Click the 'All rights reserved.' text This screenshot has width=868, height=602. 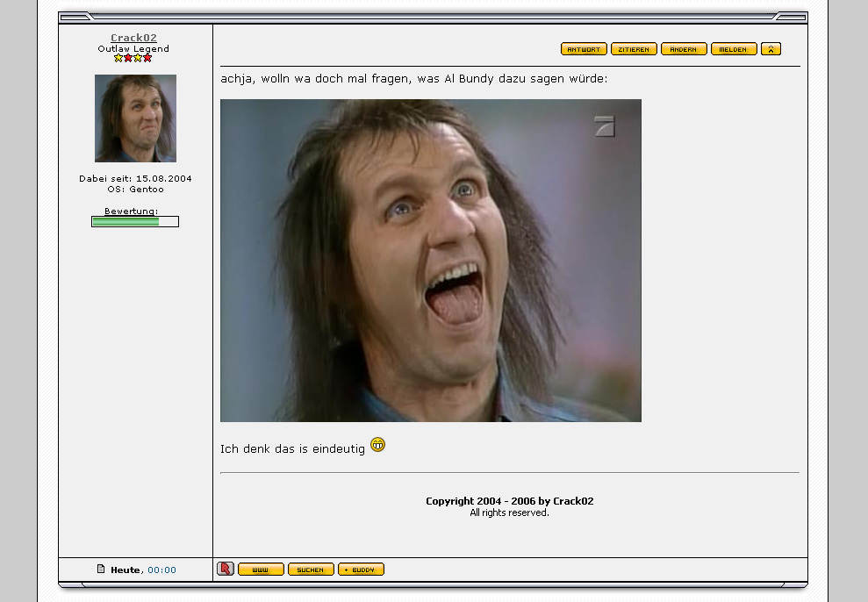pos(509,512)
